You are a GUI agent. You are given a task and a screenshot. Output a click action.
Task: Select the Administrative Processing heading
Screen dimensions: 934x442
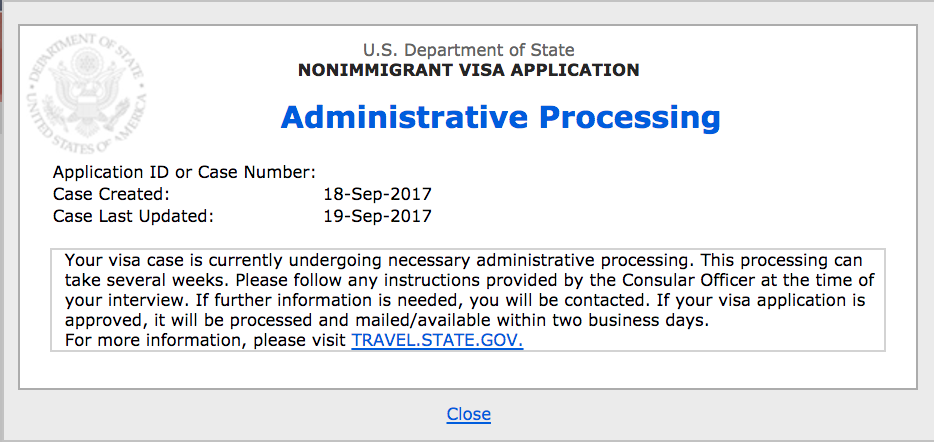500,118
